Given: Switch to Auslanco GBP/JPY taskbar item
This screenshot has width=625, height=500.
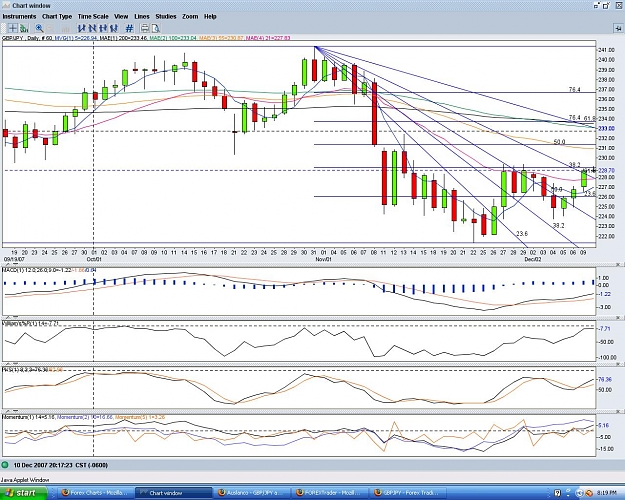Looking at the screenshot, I should tap(252, 493).
